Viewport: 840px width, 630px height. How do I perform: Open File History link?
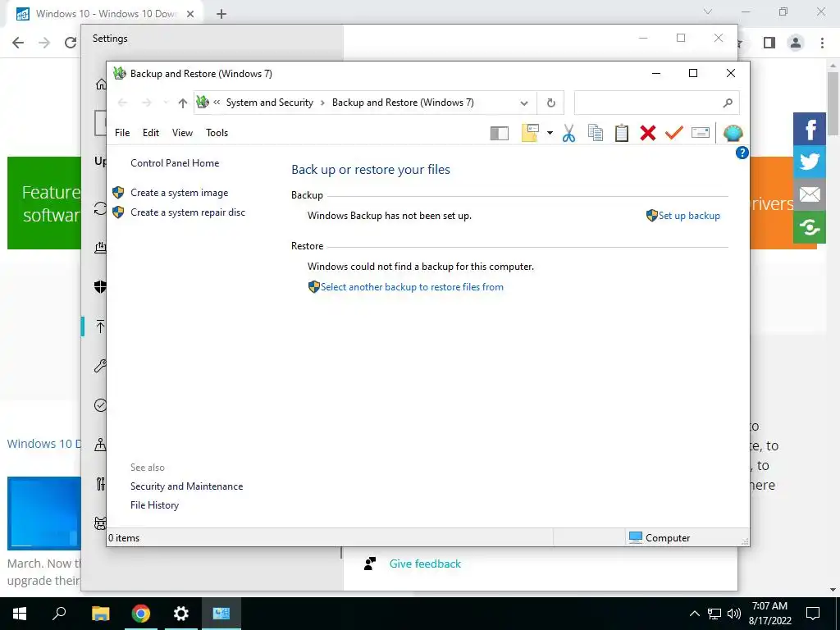(154, 505)
